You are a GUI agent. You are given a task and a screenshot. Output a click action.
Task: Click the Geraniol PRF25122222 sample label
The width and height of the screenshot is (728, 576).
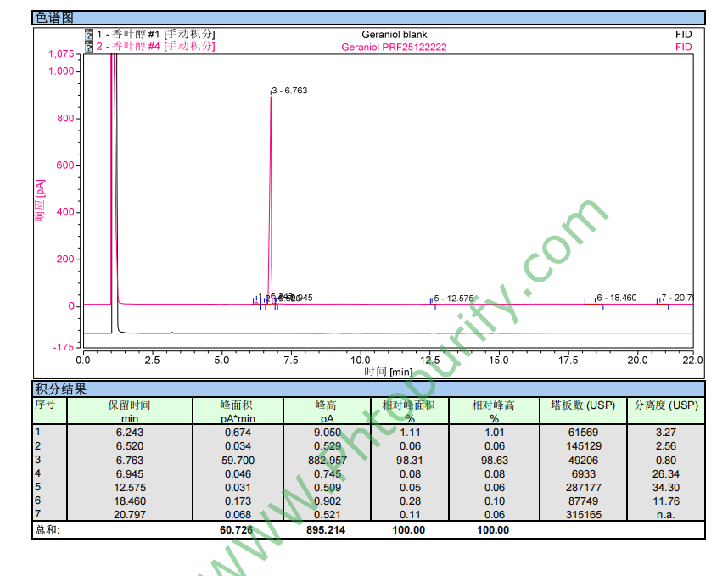[394, 48]
